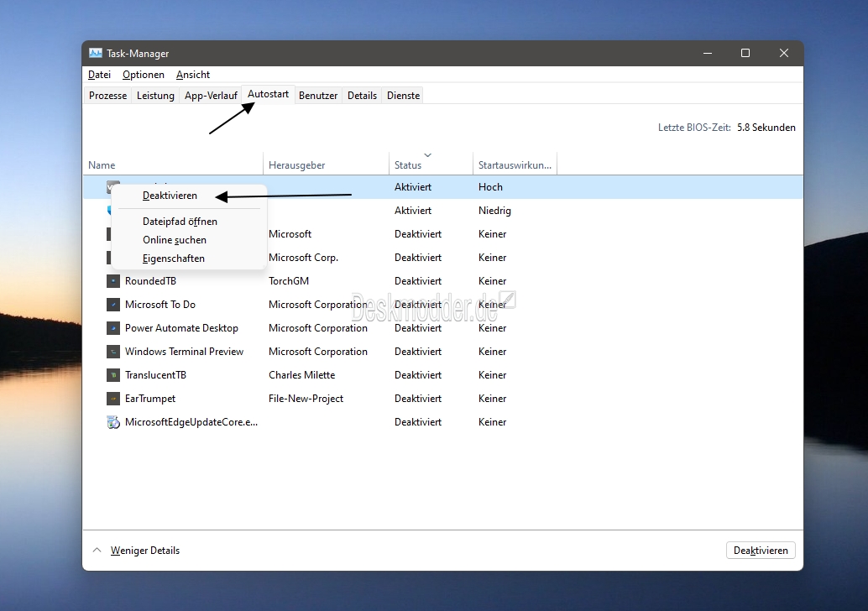Click the Power Automate Desktop icon
This screenshot has width=868, height=611.
[x=113, y=328]
